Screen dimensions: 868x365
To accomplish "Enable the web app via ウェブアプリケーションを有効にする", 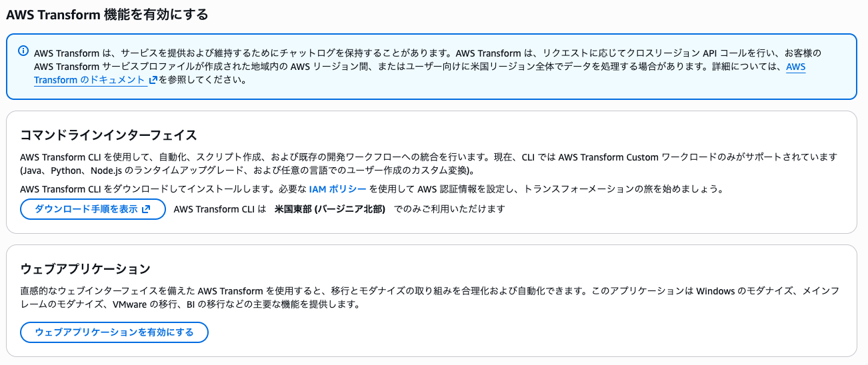I will 114,332.
